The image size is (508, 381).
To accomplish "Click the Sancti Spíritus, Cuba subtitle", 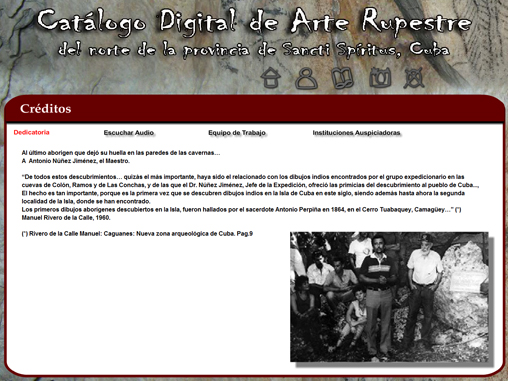I will click(x=253, y=50).
